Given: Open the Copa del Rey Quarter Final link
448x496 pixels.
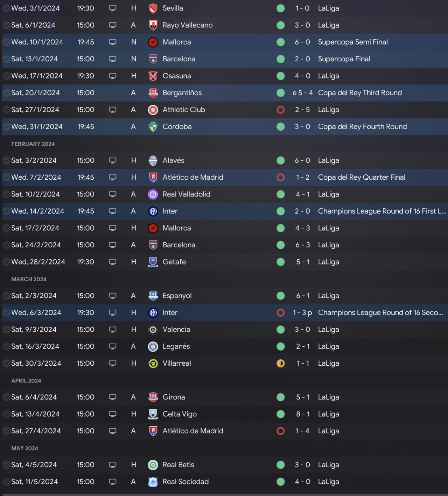Looking at the screenshot, I should click(x=362, y=178).
